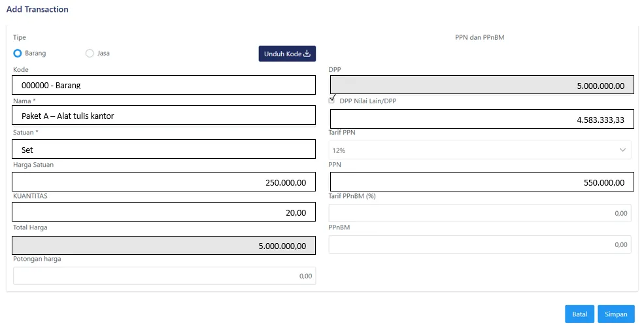Focus the Tarif PPnBM (%) field
This screenshot has height=332, width=644.
[480, 213]
